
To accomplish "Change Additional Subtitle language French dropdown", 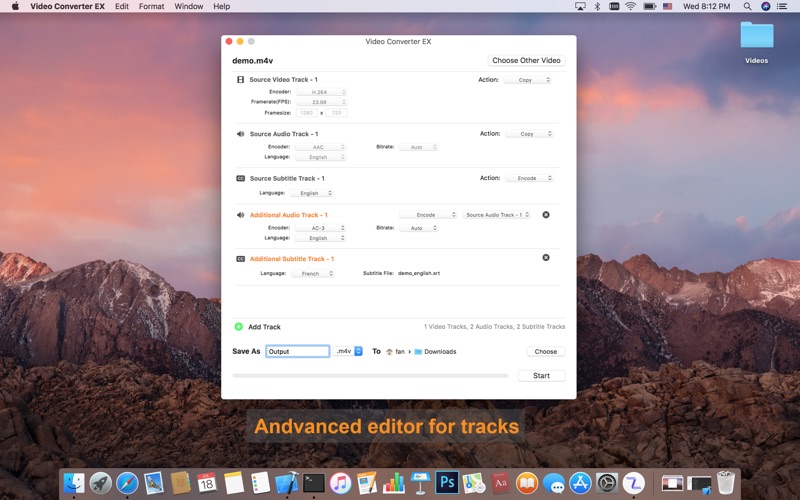I will coord(313,273).
